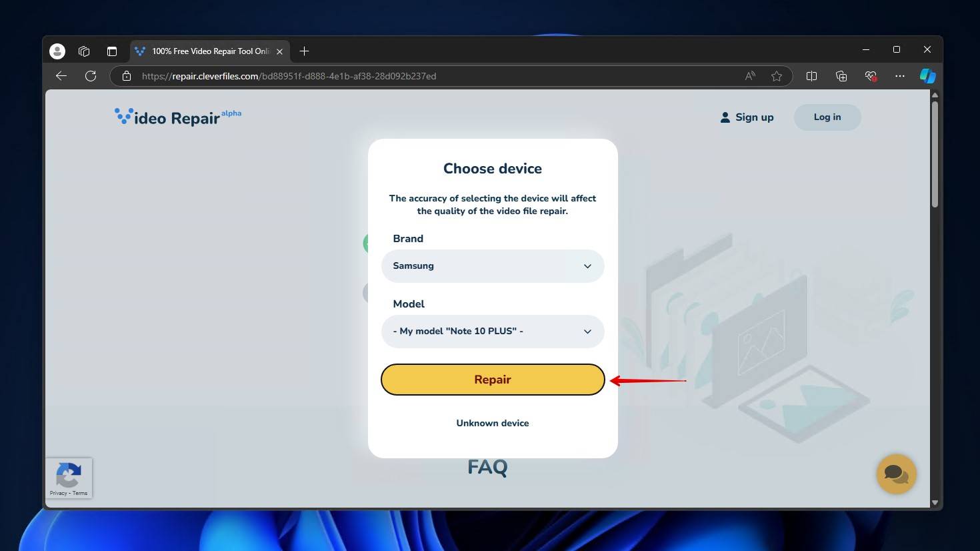View site information lock icon
The image size is (980, 551).
127,76
